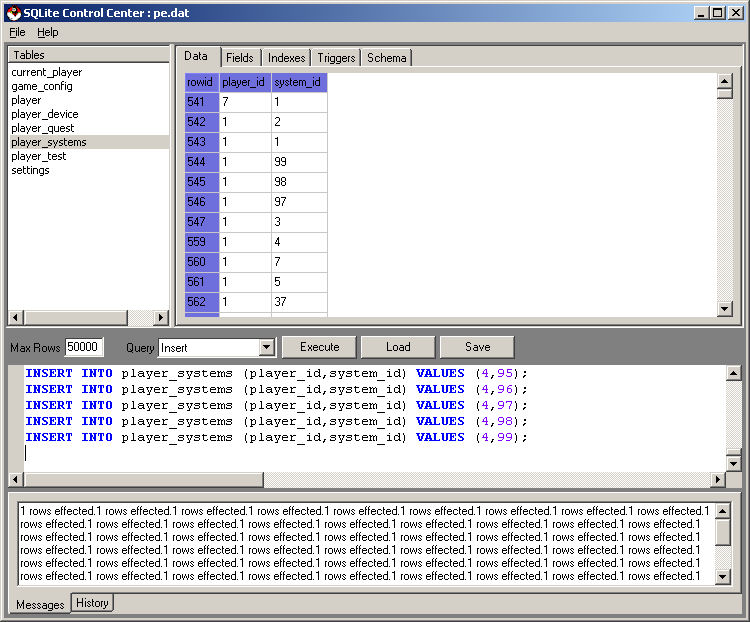Select the settings table
Image resolution: width=750 pixels, height=622 pixels.
pyautogui.click(x=30, y=170)
